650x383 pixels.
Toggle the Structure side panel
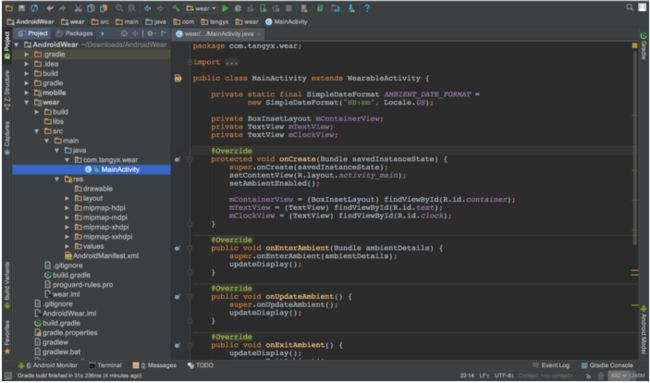pyautogui.click(x=7, y=90)
